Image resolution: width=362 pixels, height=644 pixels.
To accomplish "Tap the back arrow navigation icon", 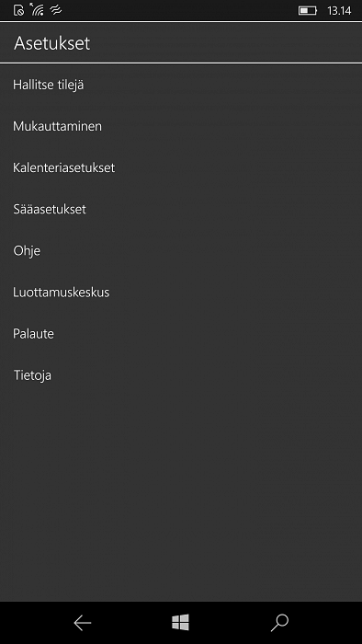I will (83, 623).
